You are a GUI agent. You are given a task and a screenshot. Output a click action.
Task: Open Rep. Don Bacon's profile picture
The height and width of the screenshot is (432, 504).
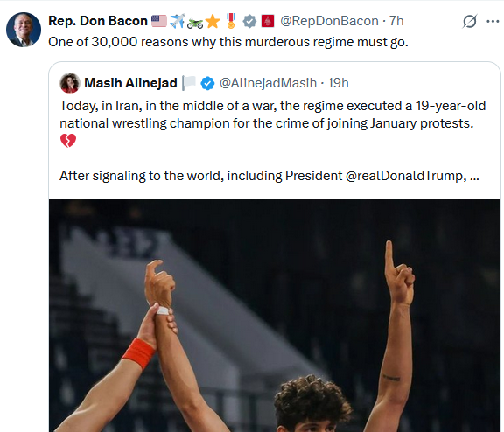pyautogui.click(x=24, y=30)
